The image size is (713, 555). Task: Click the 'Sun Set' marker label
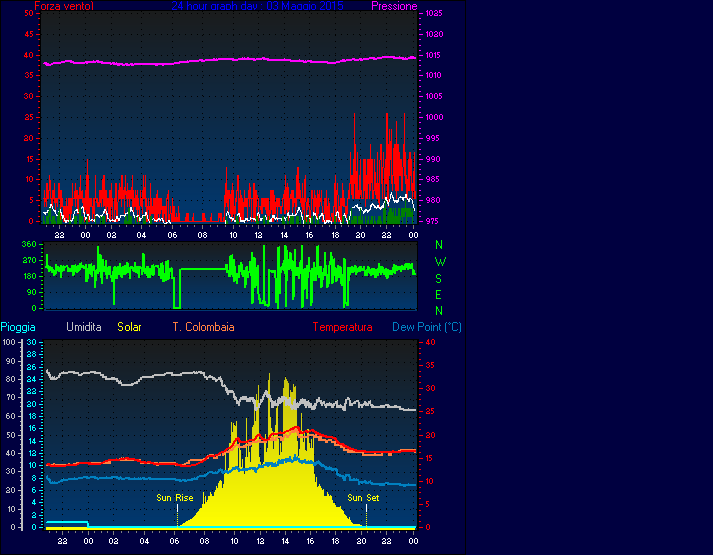pyautogui.click(x=363, y=498)
